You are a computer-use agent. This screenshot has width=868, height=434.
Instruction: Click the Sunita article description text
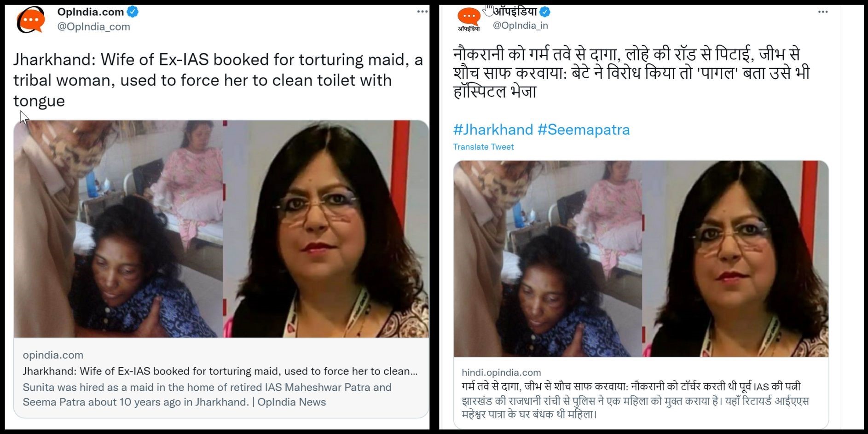pos(207,394)
